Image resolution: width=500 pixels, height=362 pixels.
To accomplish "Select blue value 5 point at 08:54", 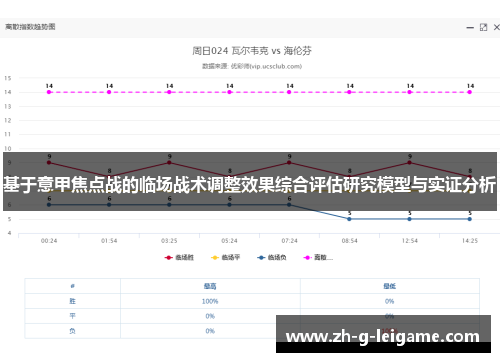I will coord(349,219).
